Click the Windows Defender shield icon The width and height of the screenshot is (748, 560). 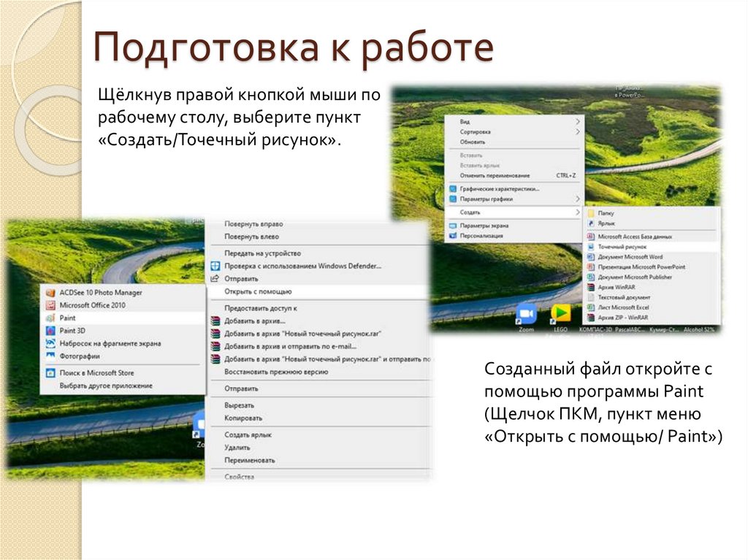[x=215, y=266]
